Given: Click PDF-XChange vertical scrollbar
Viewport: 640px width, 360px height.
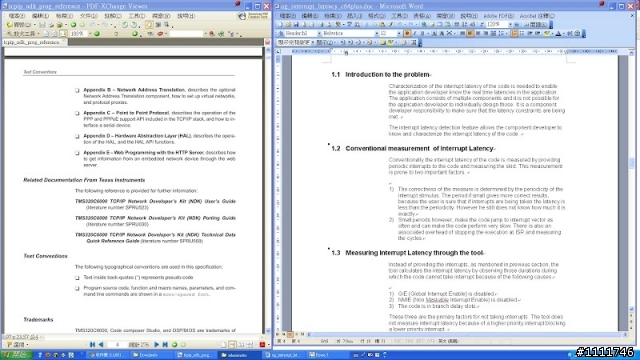Looking at the screenshot, I should pyautogui.click(x=268, y=190).
